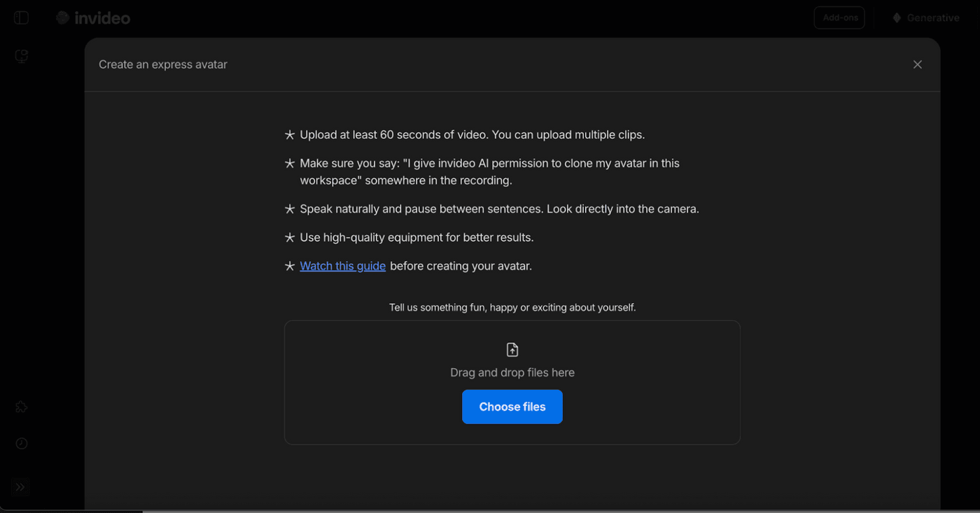Click the Add-ons button
The height and width of the screenshot is (513, 980).
pyautogui.click(x=839, y=18)
